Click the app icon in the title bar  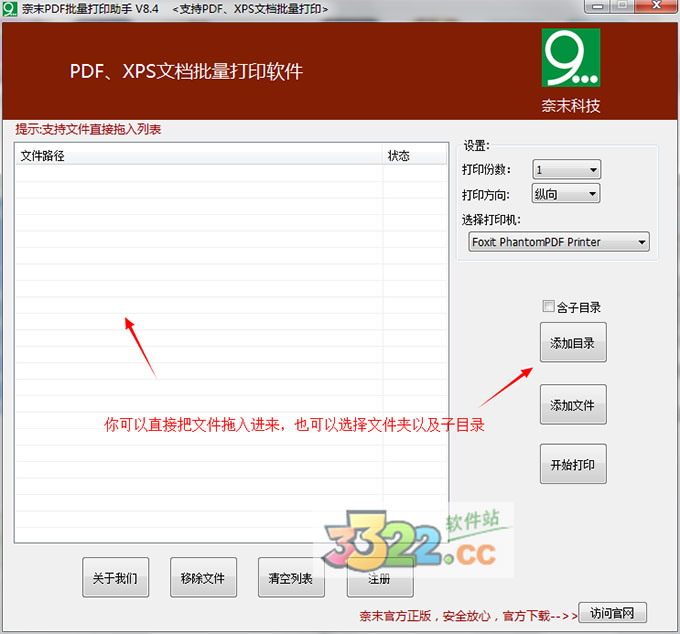point(10,9)
